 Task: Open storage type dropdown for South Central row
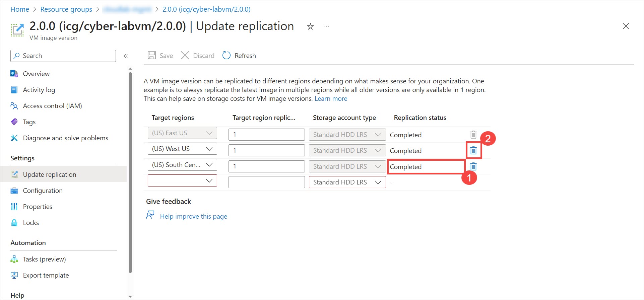(347, 166)
